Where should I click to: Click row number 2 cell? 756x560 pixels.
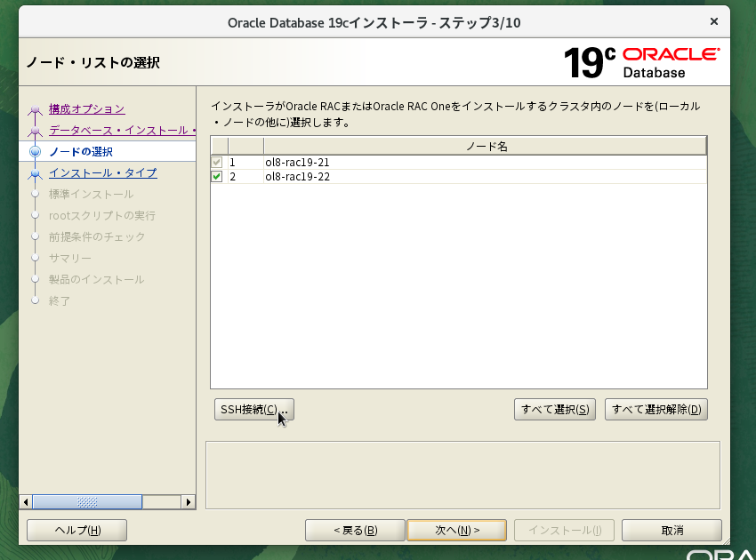pyautogui.click(x=245, y=176)
